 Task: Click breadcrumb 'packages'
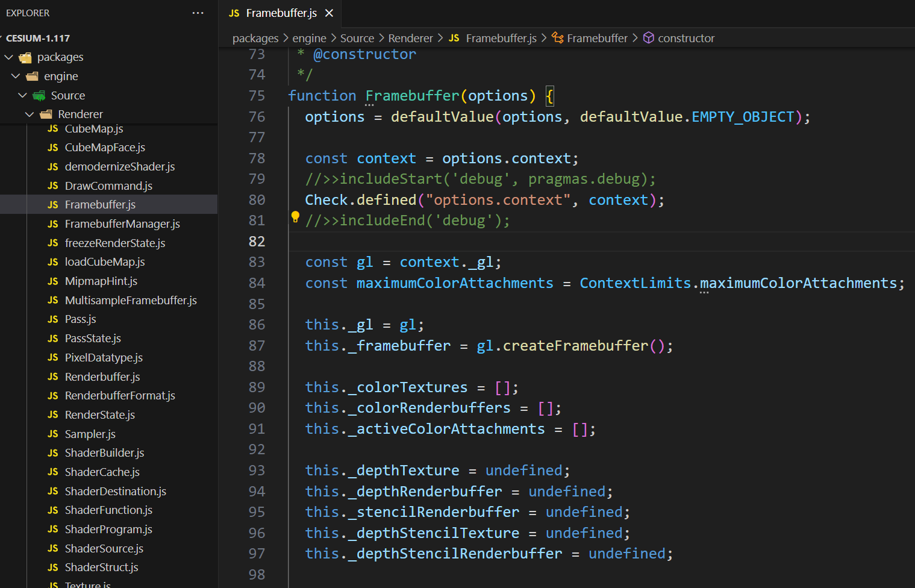point(255,39)
